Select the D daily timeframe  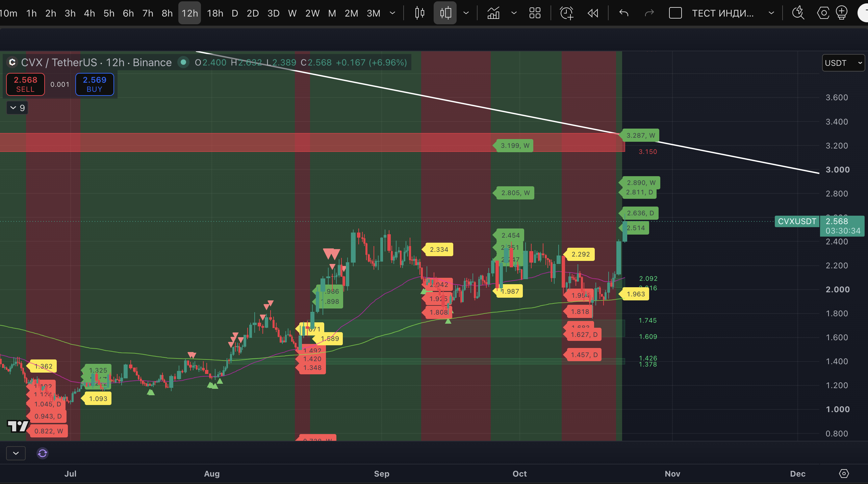tap(235, 13)
